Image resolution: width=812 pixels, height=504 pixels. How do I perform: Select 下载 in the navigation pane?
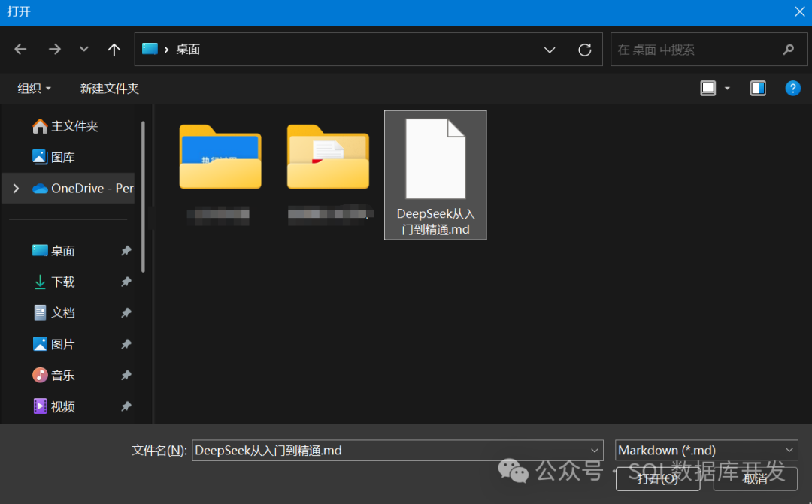(x=62, y=282)
